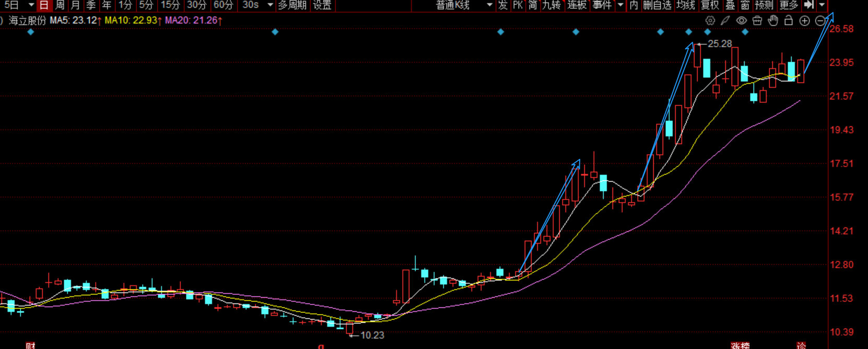
Task: Select the feather drawing tool icon
Action: pos(725,21)
